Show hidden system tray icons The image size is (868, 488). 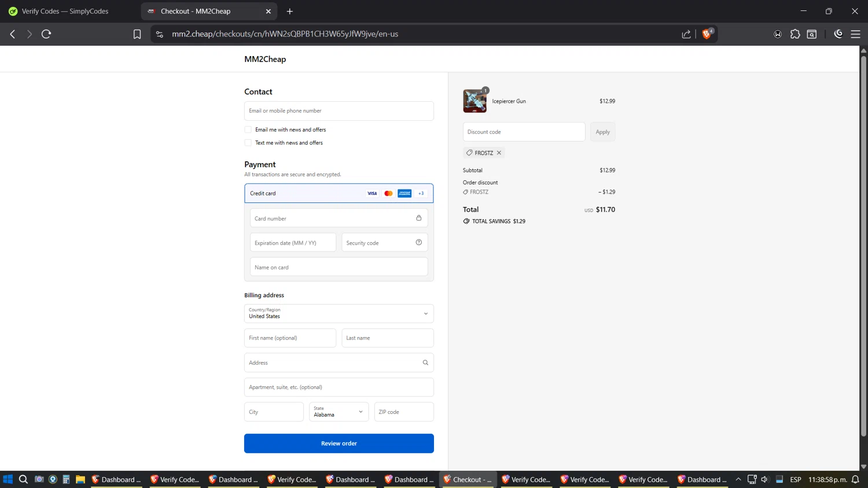(738, 479)
